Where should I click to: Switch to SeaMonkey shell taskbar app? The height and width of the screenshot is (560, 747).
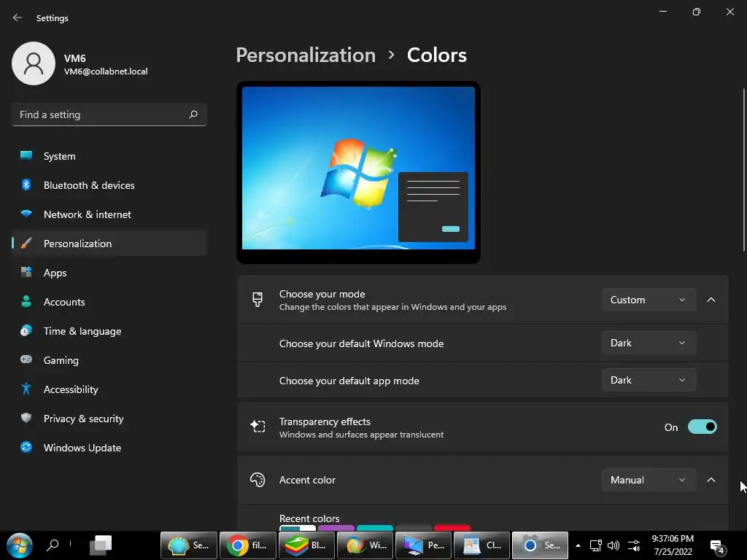[189, 545]
